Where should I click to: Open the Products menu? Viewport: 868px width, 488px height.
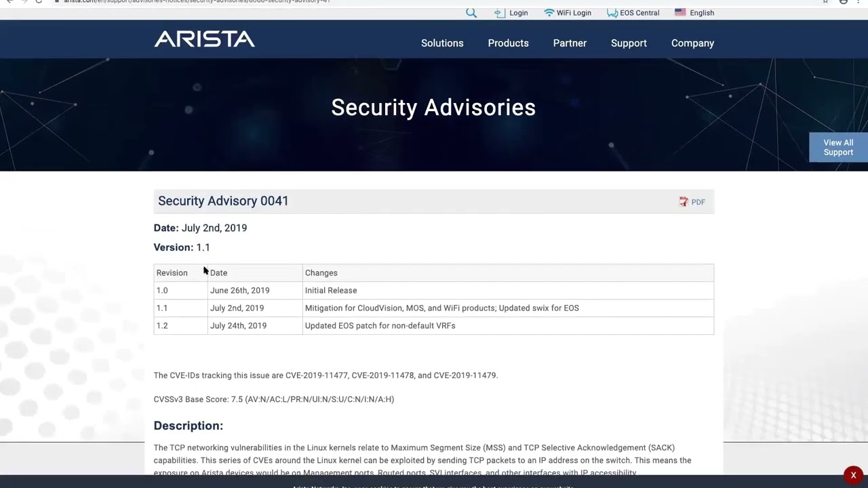508,43
